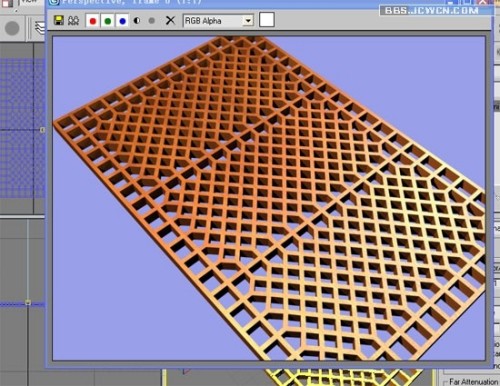Enable monochrome display with the gray dot icon
Screen dimensions: 500x386
coord(152,21)
